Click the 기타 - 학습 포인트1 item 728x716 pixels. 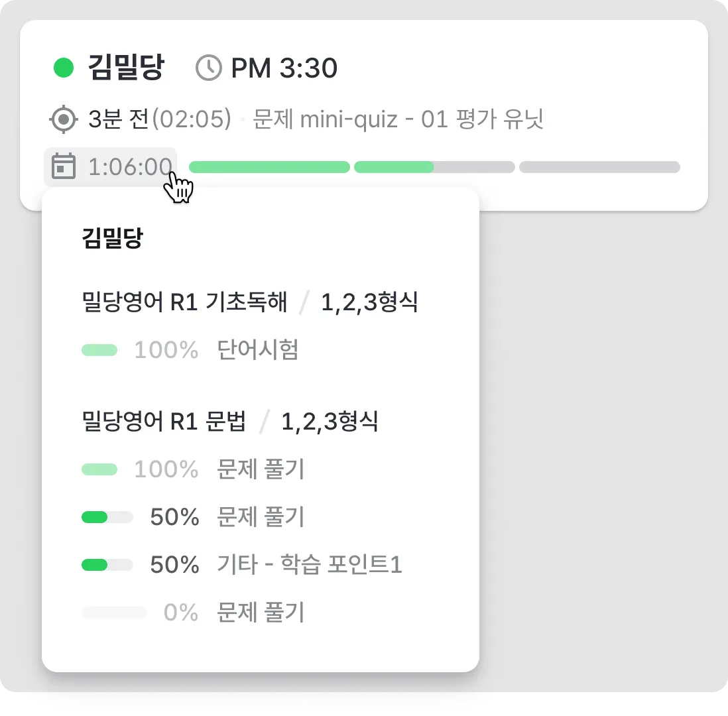click(309, 565)
